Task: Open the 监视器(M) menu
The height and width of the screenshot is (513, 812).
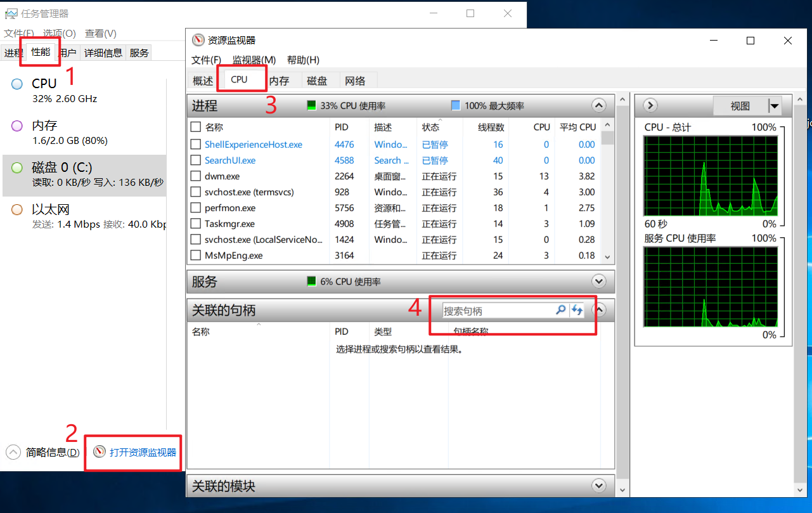Action: [x=254, y=60]
